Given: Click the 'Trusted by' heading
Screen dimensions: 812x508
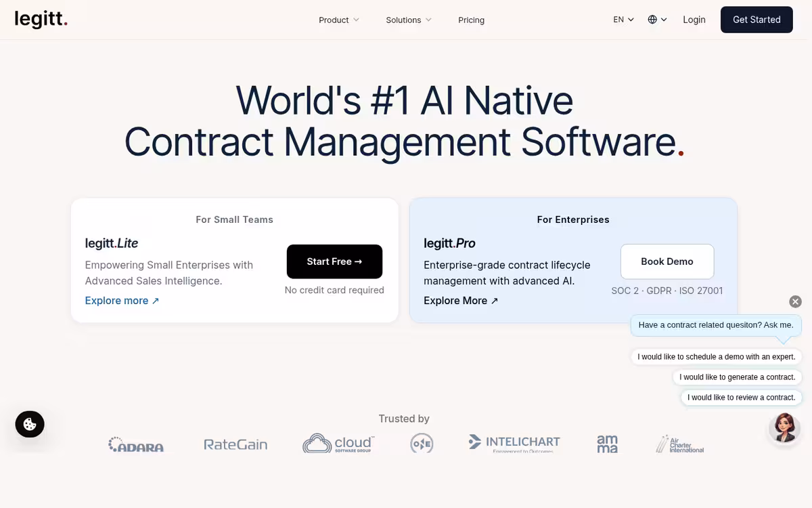Looking at the screenshot, I should (x=404, y=419).
